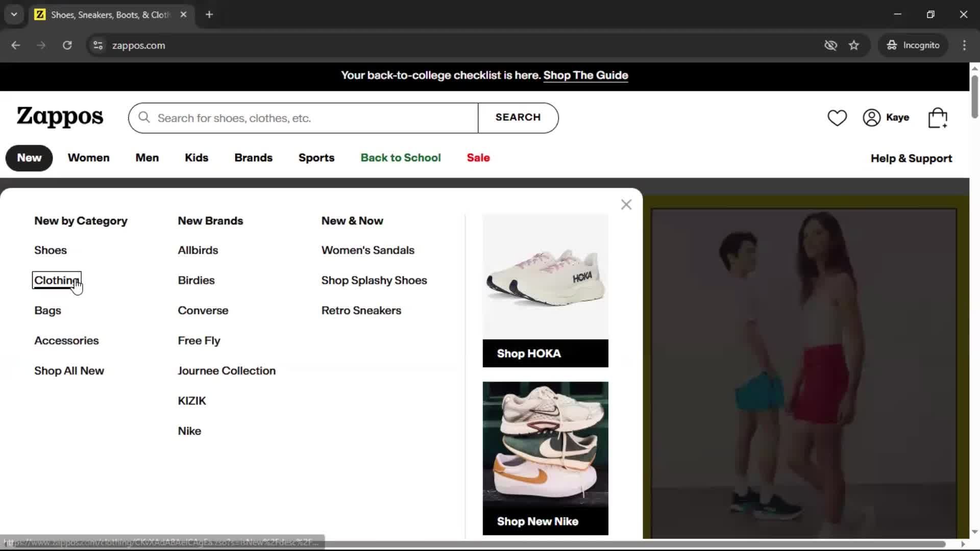Viewport: 980px width, 551px height.
Task: Open KIZIK brand link
Action: point(192,400)
